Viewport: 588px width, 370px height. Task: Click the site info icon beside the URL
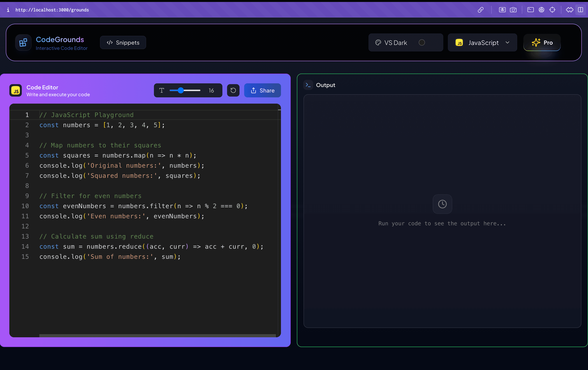pyautogui.click(x=8, y=10)
